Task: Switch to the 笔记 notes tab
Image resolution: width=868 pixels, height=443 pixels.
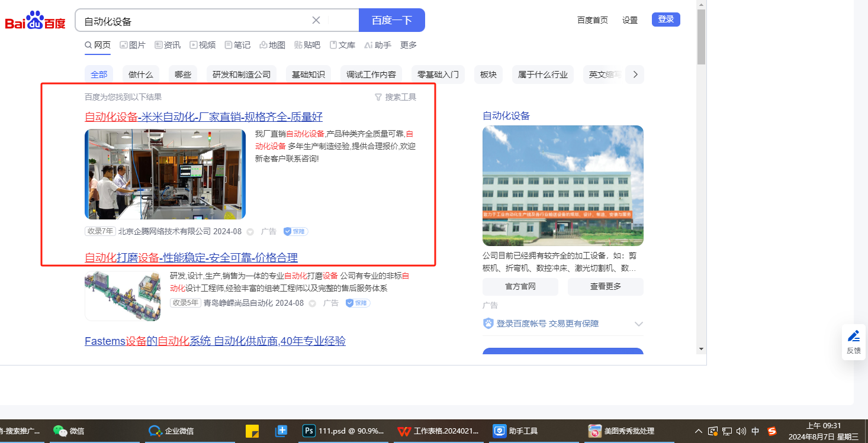Action: [x=237, y=45]
